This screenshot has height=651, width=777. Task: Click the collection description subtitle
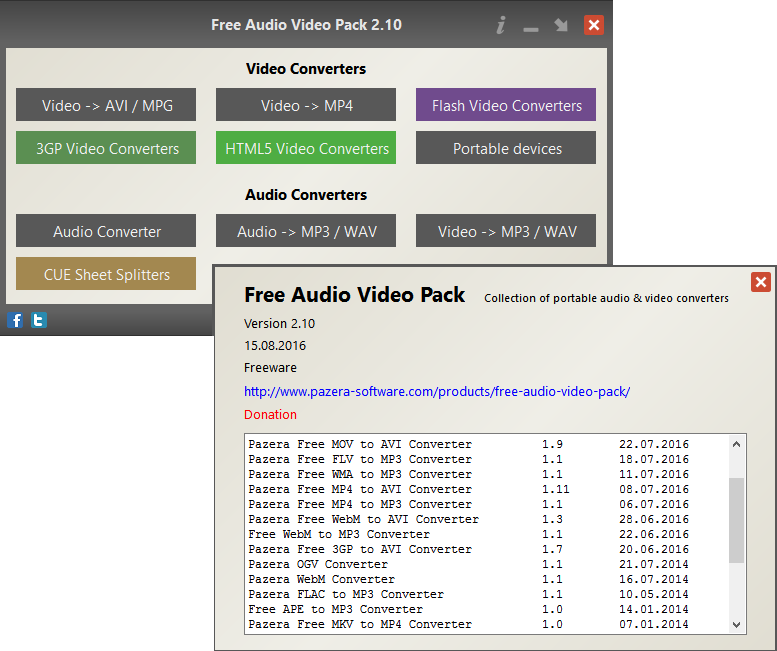pos(606,298)
